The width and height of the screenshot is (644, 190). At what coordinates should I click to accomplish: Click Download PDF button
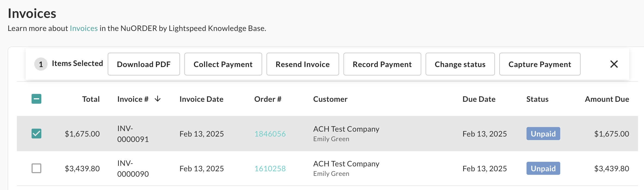pyautogui.click(x=144, y=64)
